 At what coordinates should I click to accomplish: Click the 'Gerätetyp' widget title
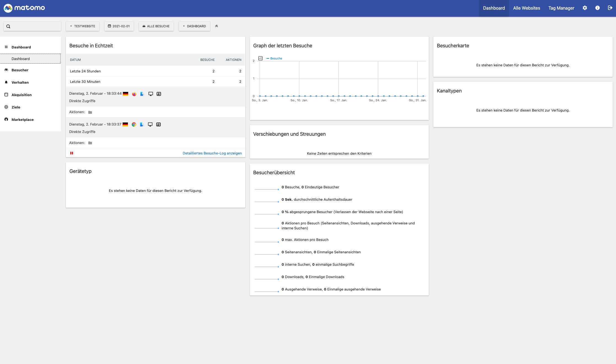click(80, 171)
